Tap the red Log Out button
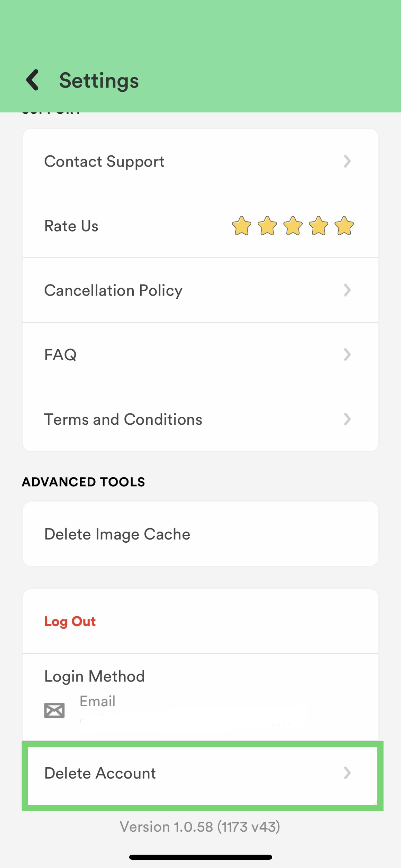The image size is (401, 868). coord(70,622)
